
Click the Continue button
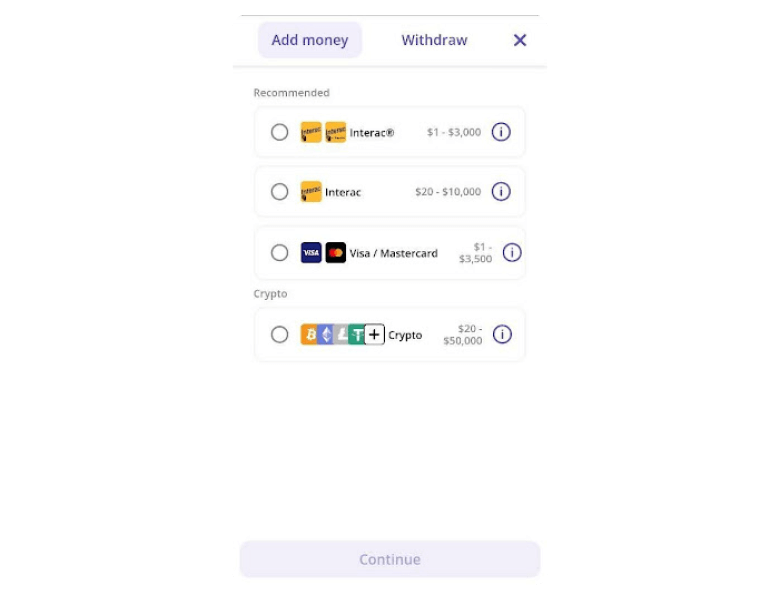click(390, 559)
